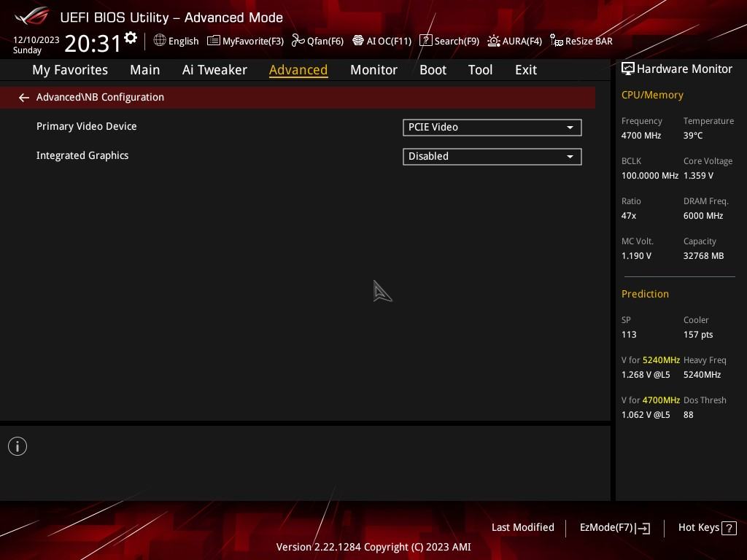Click the 47x ratio value

[628, 216]
